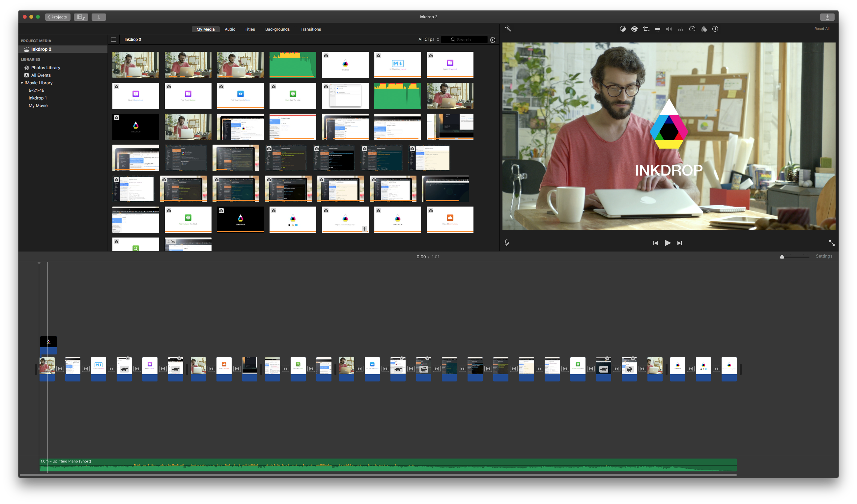Screen dimensions: 857x504
Task: Click the timeline horizontal scrollbar
Action: [378, 475]
